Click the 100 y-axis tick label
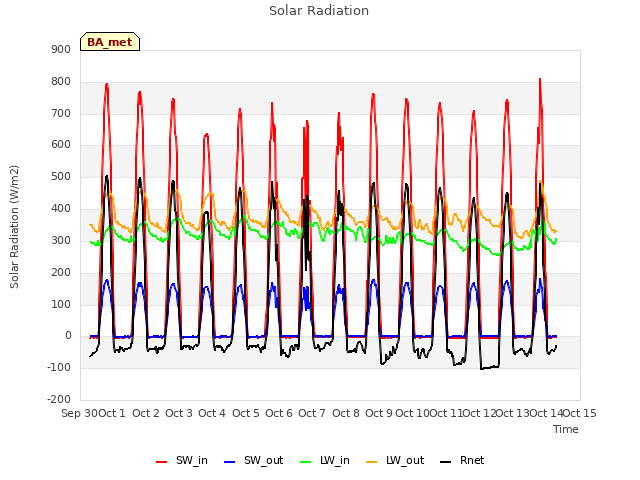Image resolution: width=640 pixels, height=480 pixels. (x=61, y=304)
